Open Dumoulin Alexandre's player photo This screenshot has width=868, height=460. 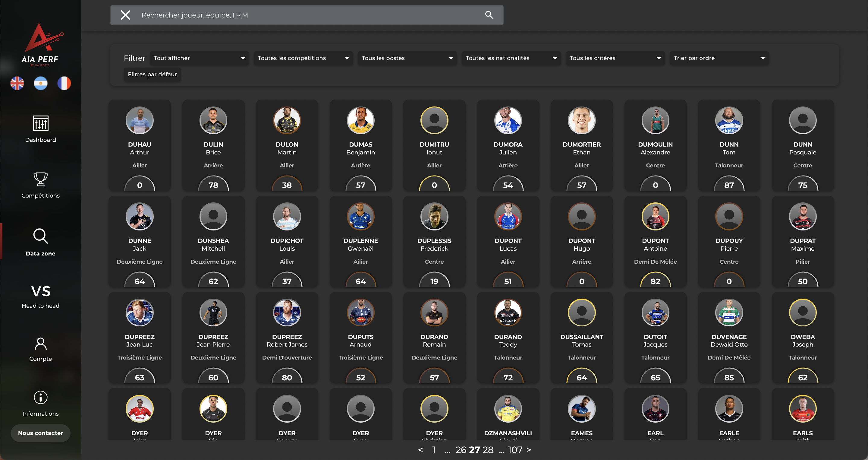click(656, 120)
